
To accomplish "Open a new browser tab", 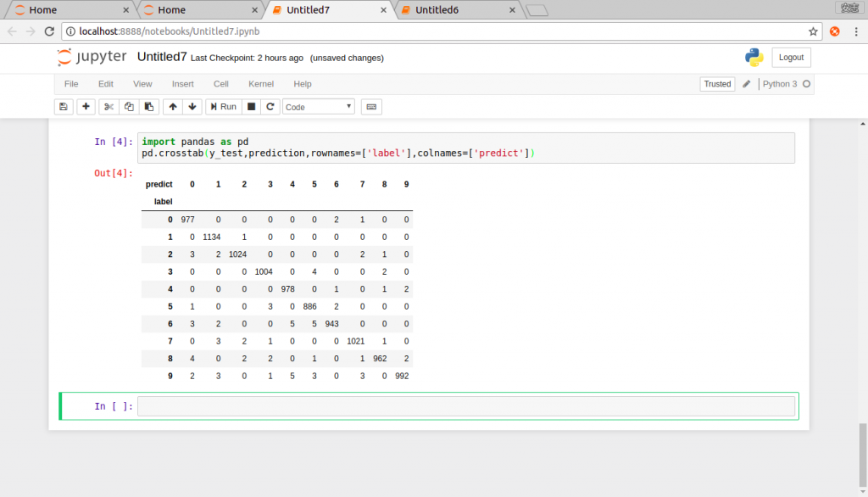I will [x=537, y=10].
